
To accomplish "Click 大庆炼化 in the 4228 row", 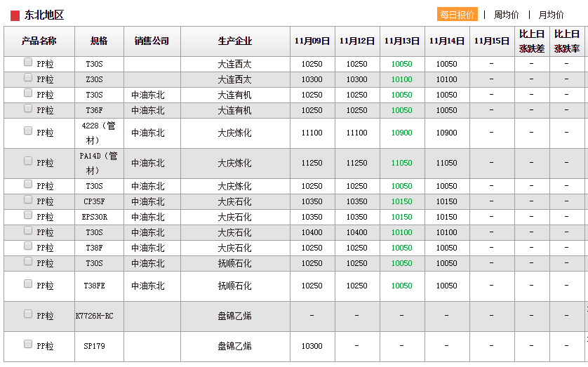I will (234, 133).
